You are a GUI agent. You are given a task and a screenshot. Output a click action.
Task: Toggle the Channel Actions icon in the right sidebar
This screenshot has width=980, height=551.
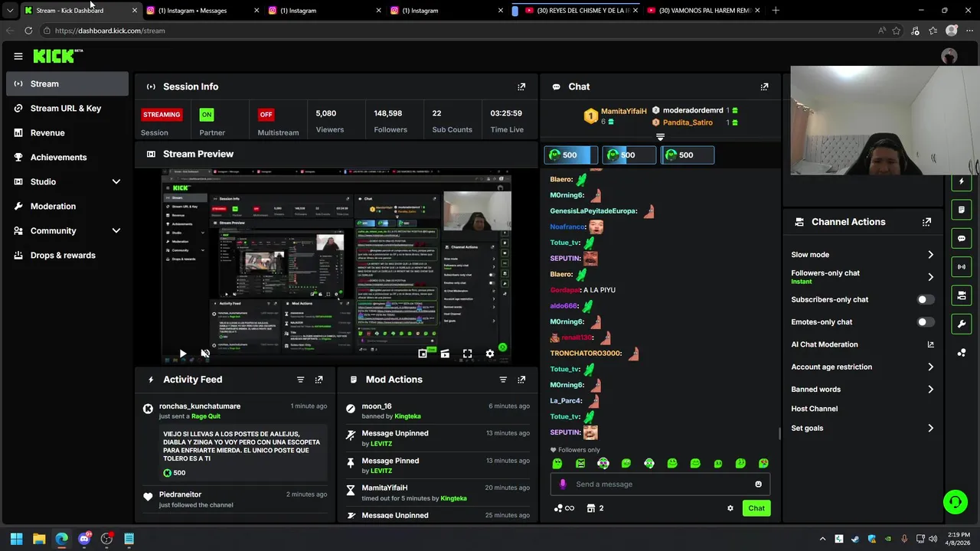962,295
